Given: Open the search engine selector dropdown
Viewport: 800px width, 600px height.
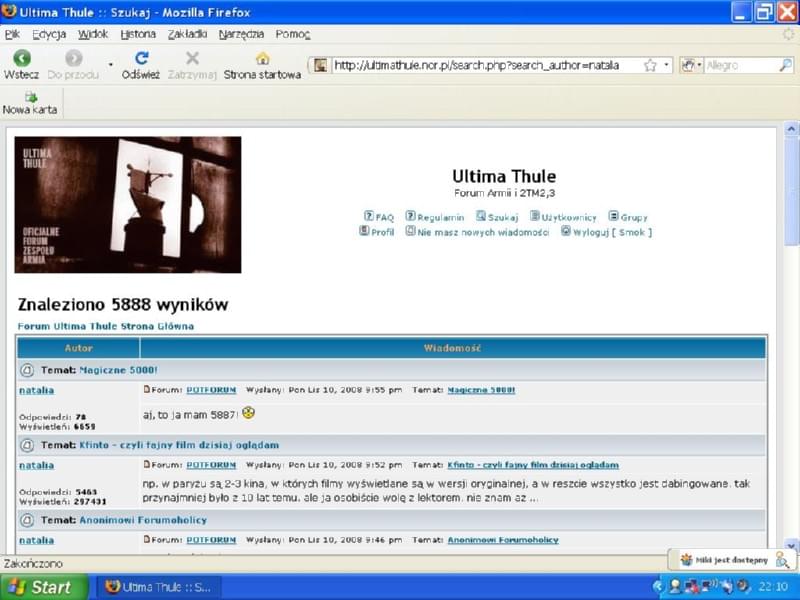Looking at the screenshot, I should (689, 65).
